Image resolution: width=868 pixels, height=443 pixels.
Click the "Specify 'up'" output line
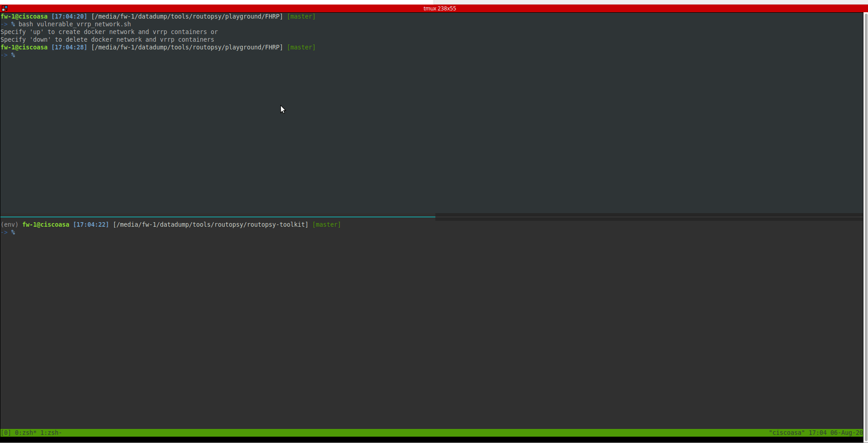pyautogui.click(x=109, y=32)
